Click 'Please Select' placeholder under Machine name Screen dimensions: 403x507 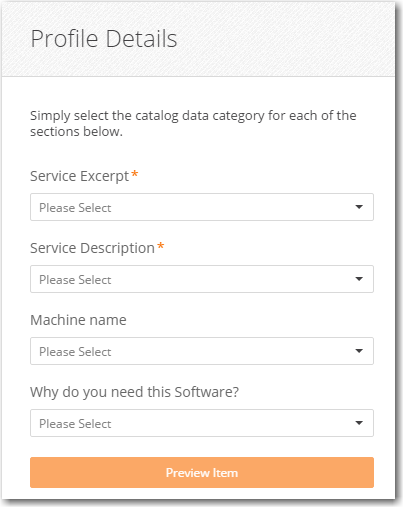[x=75, y=352]
